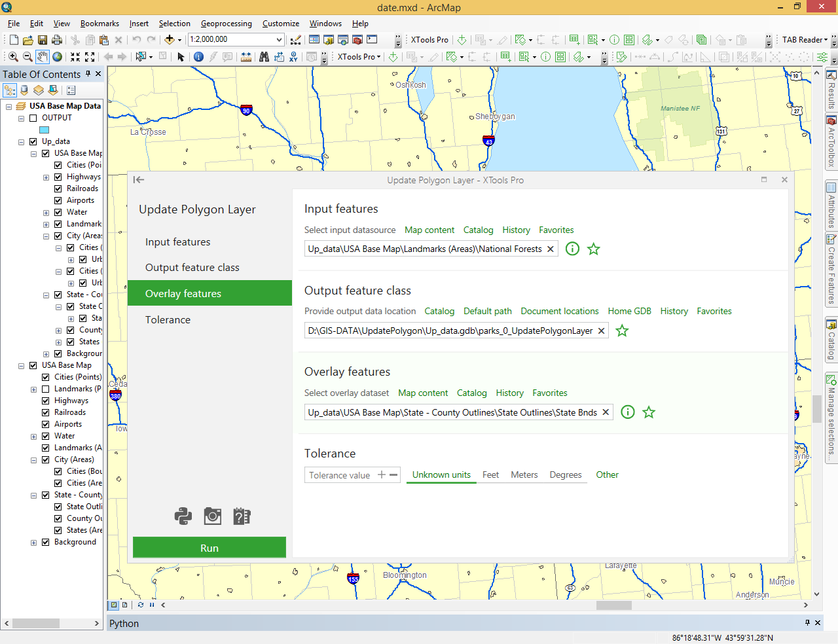Toggle the Water checkbox under Up_data
Image resolution: width=838 pixels, height=644 pixels.
pyautogui.click(x=58, y=212)
